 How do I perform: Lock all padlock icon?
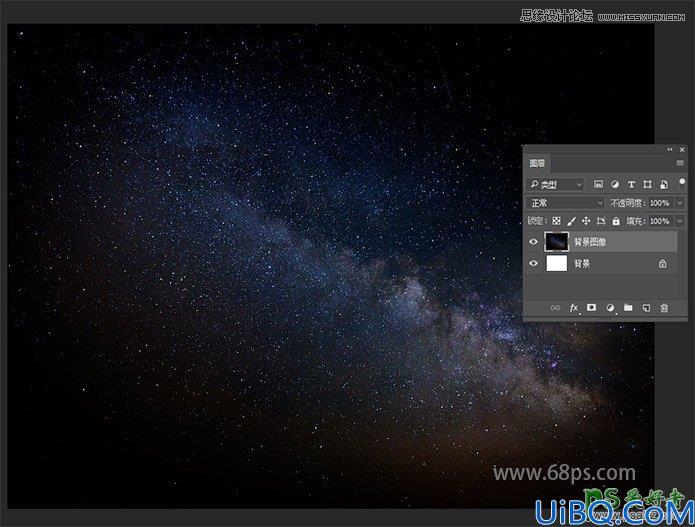[616, 221]
